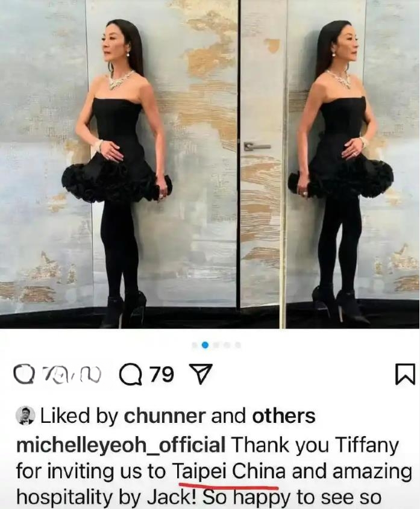Tap the like icon left of comments
This screenshot has width=420, height=509.
click(22, 373)
